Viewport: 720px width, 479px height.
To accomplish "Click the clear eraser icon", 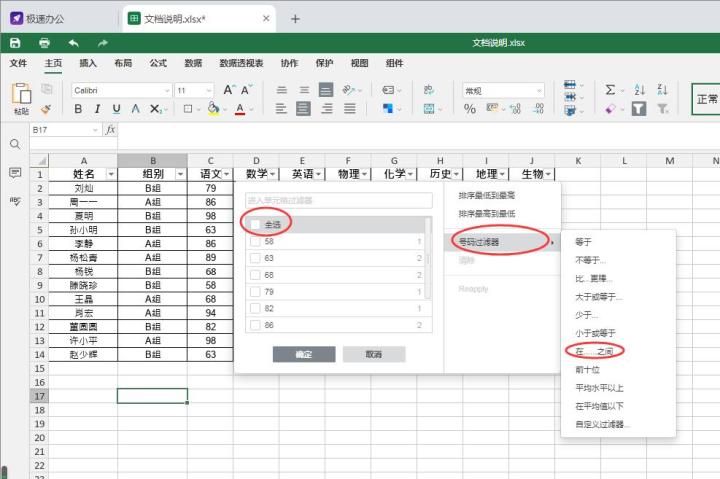I will [x=610, y=109].
